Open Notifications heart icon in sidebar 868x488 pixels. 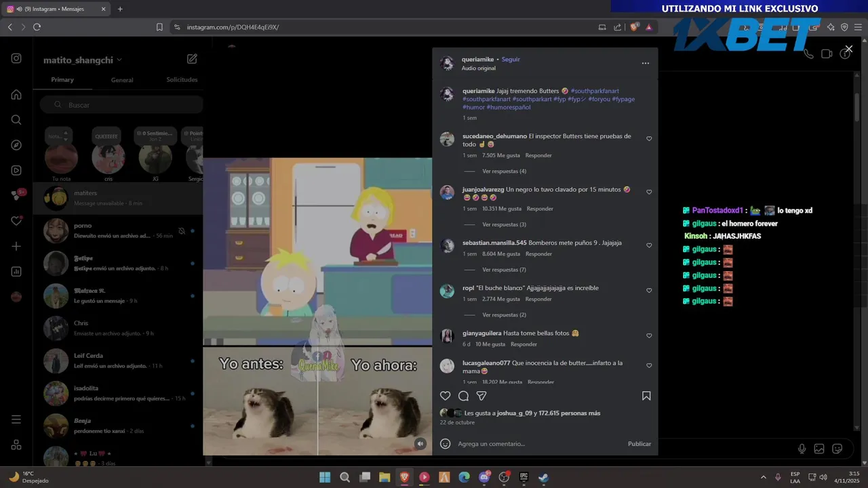16,221
